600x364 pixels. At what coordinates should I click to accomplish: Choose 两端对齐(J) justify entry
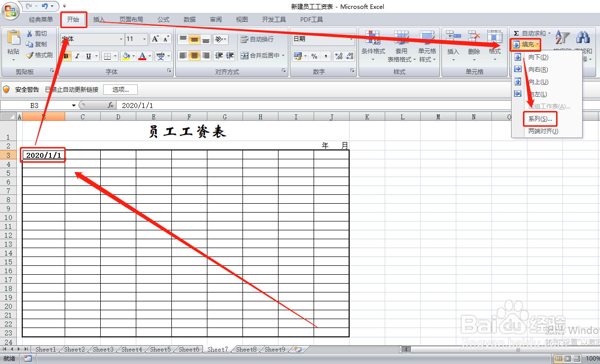543,131
